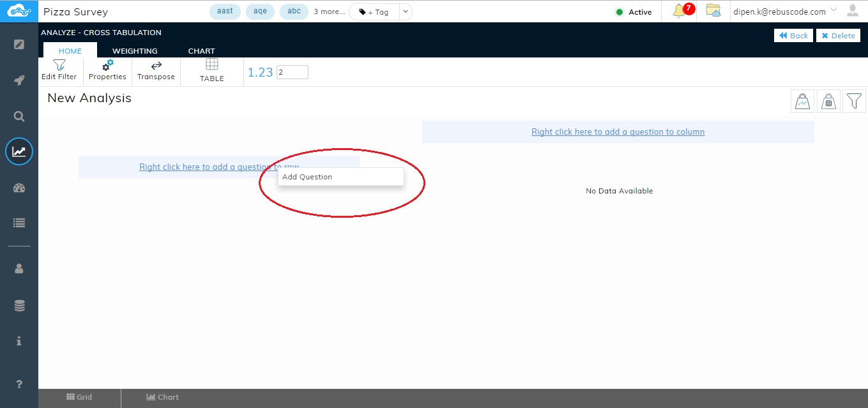Screen dimensions: 868x408
Task: Click the aqe tag pill
Action: pyautogui.click(x=260, y=11)
